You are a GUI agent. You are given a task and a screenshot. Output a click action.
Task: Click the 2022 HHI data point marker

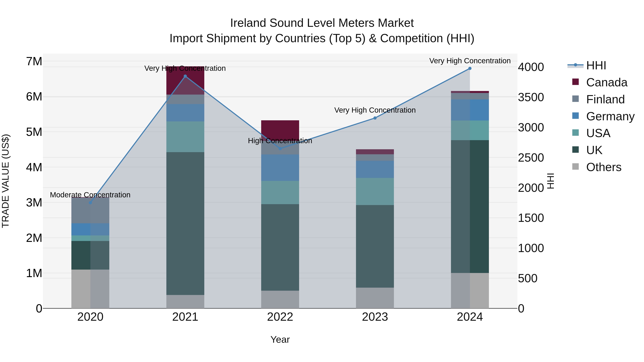pos(280,149)
